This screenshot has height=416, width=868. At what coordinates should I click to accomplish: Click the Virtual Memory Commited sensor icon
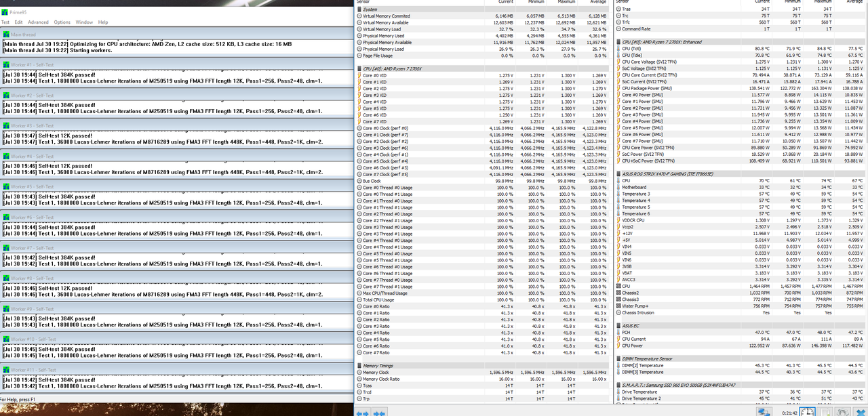pos(359,16)
